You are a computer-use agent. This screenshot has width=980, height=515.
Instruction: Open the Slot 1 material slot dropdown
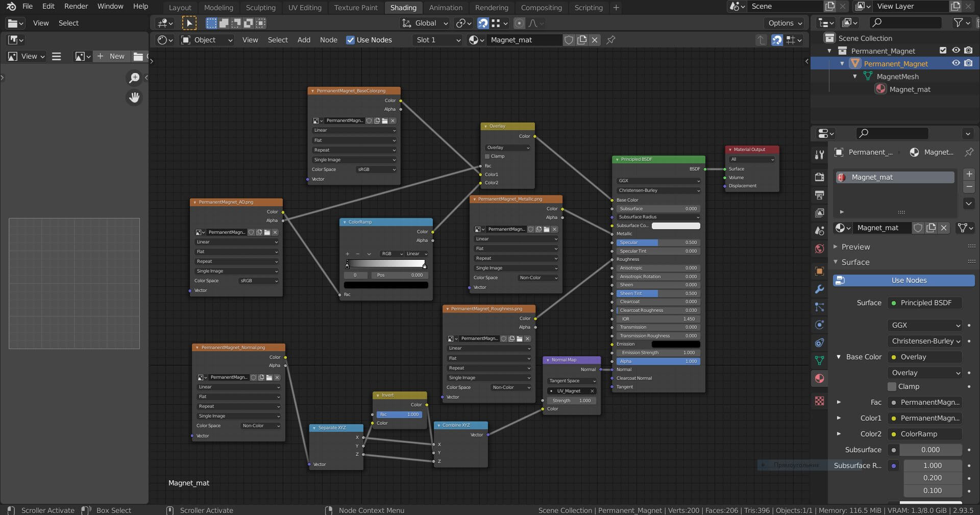point(437,40)
